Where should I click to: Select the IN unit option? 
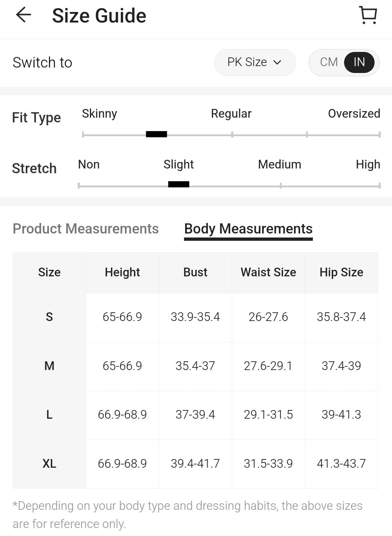pos(359,62)
